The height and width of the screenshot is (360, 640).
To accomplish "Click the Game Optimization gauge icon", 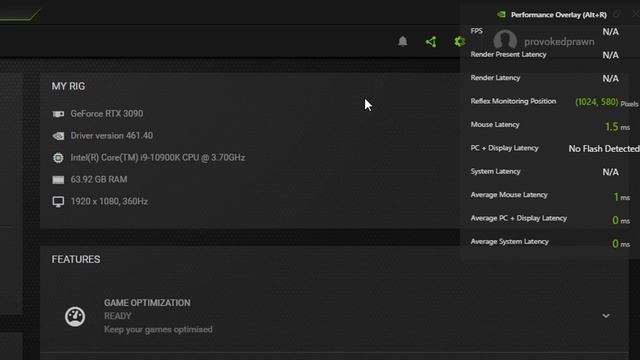I will pos(75,316).
